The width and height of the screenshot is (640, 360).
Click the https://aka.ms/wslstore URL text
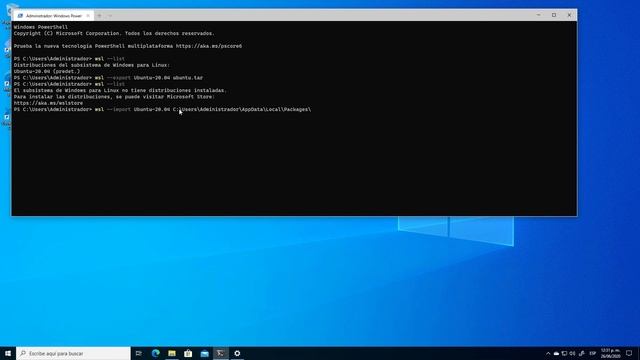48,103
